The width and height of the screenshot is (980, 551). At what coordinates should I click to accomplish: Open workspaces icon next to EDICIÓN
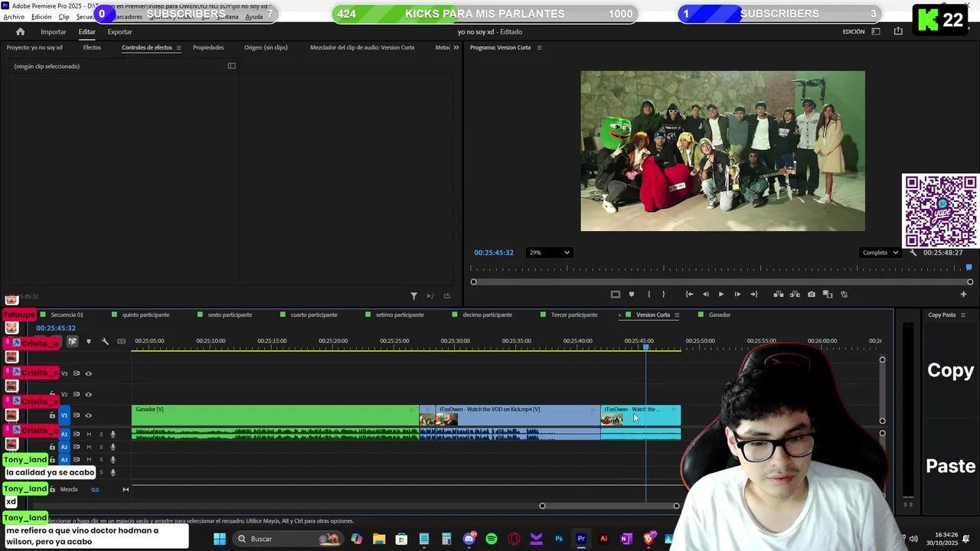pos(876,31)
